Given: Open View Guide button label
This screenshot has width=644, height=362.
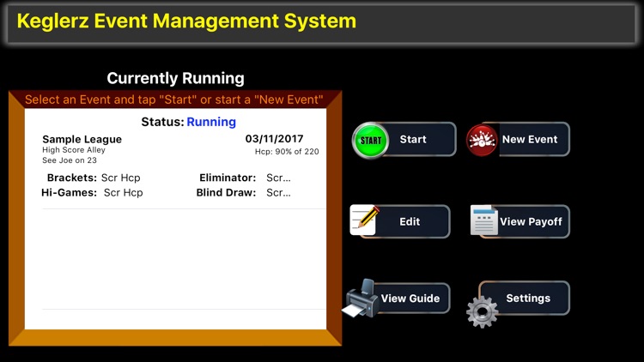Looking at the screenshot, I should pos(410,299).
